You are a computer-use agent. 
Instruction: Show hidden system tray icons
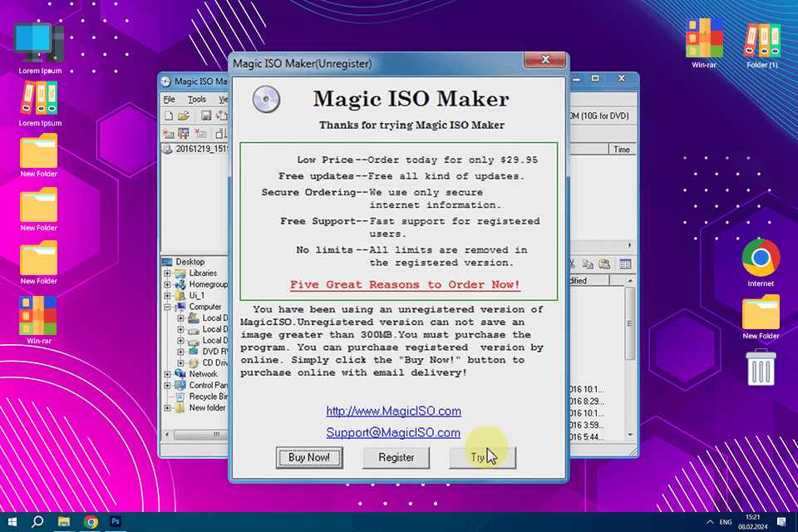(x=710, y=522)
